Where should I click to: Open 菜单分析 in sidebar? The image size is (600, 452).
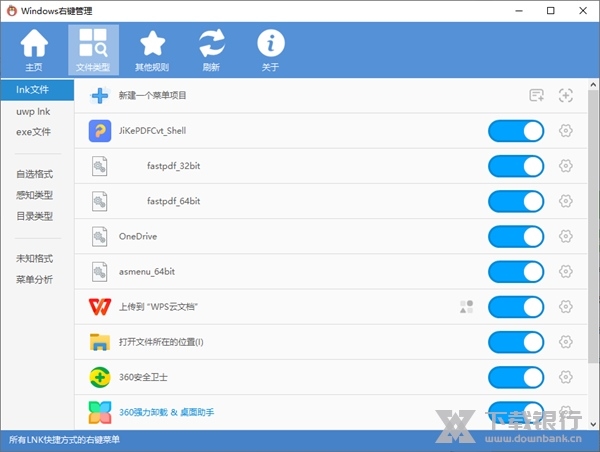[x=34, y=279]
